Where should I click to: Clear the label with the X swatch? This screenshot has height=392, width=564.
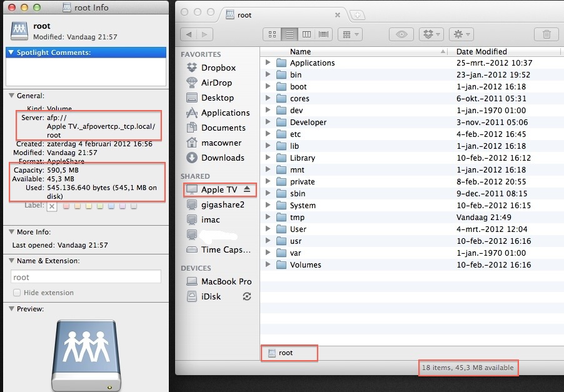click(x=52, y=206)
